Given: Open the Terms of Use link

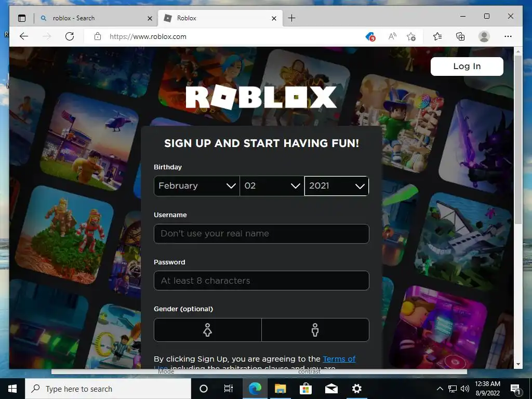Looking at the screenshot, I should (339, 359).
